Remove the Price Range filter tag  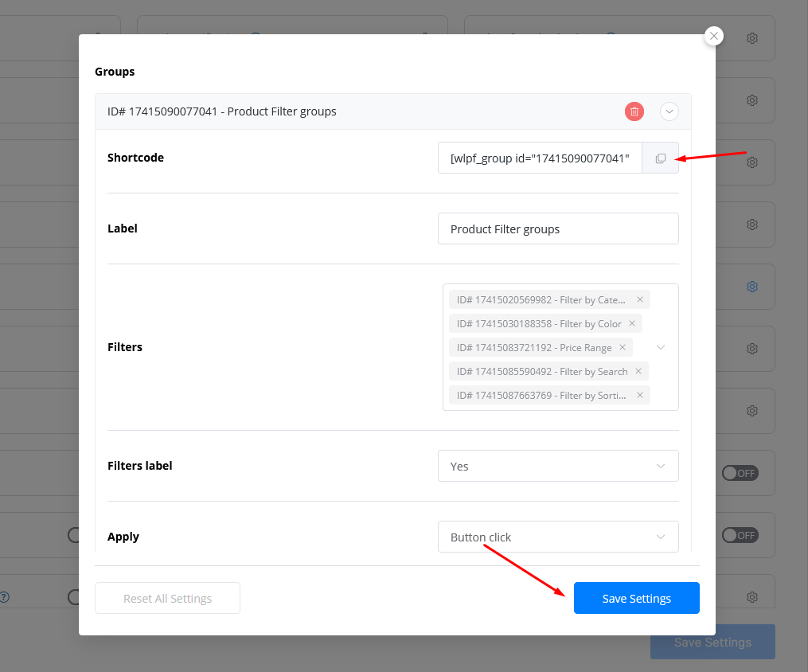point(623,348)
